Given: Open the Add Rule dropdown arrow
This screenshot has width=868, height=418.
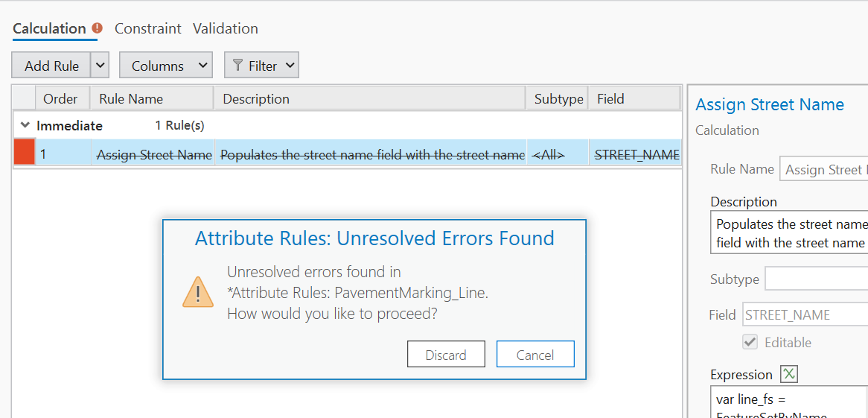Looking at the screenshot, I should point(100,66).
